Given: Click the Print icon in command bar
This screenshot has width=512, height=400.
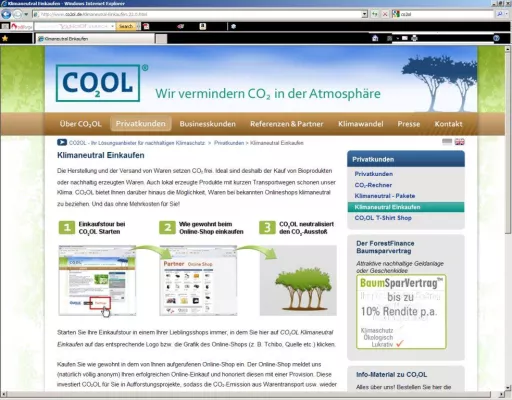Looking at the screenshot, I should [x=414, y=38].
